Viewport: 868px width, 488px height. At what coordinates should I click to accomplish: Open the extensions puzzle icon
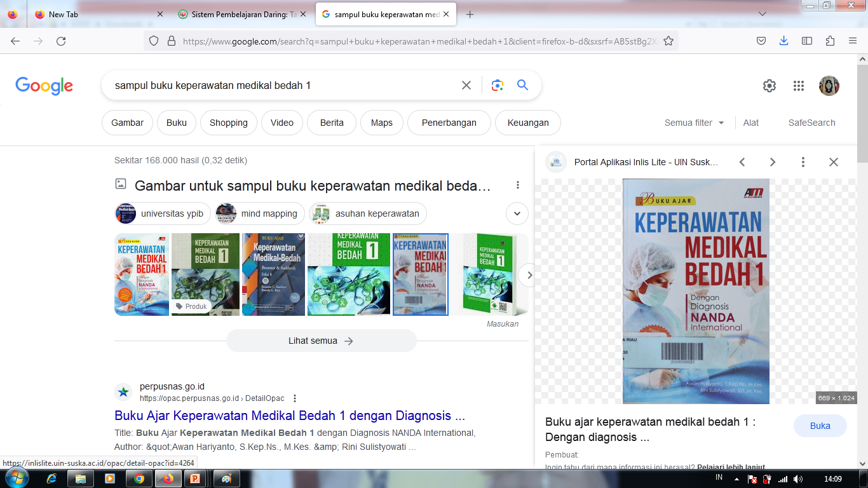tap(830, 41)
